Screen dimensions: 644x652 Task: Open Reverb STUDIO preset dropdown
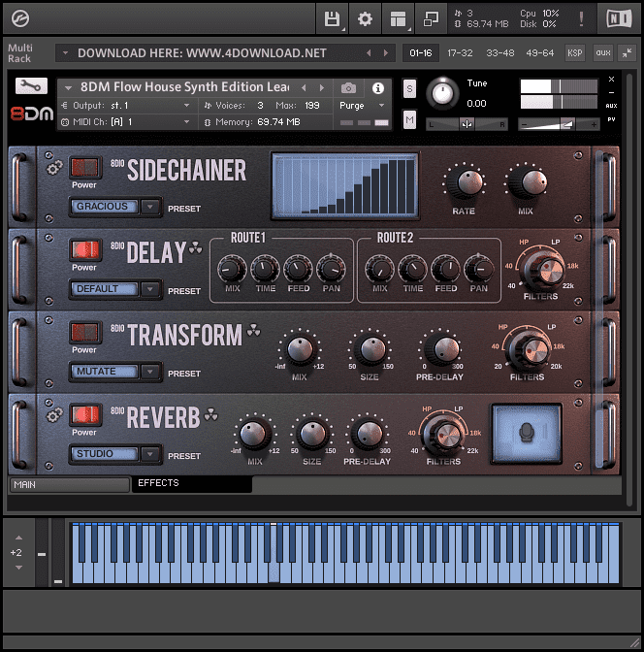150,454
